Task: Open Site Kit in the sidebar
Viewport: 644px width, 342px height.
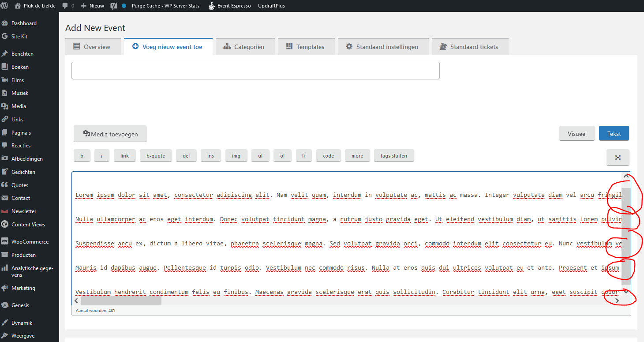Action: click(x=19, y=37)
